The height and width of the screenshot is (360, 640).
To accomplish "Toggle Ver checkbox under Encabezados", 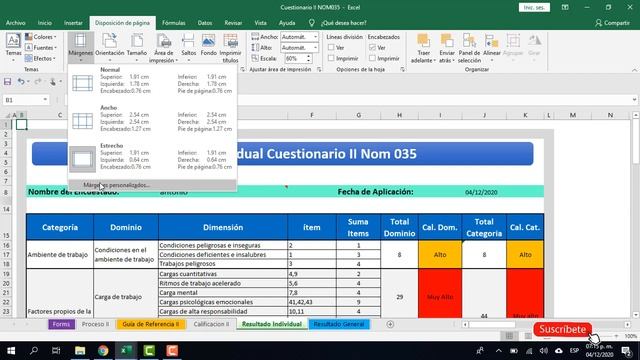I will [x=372, y=48].
